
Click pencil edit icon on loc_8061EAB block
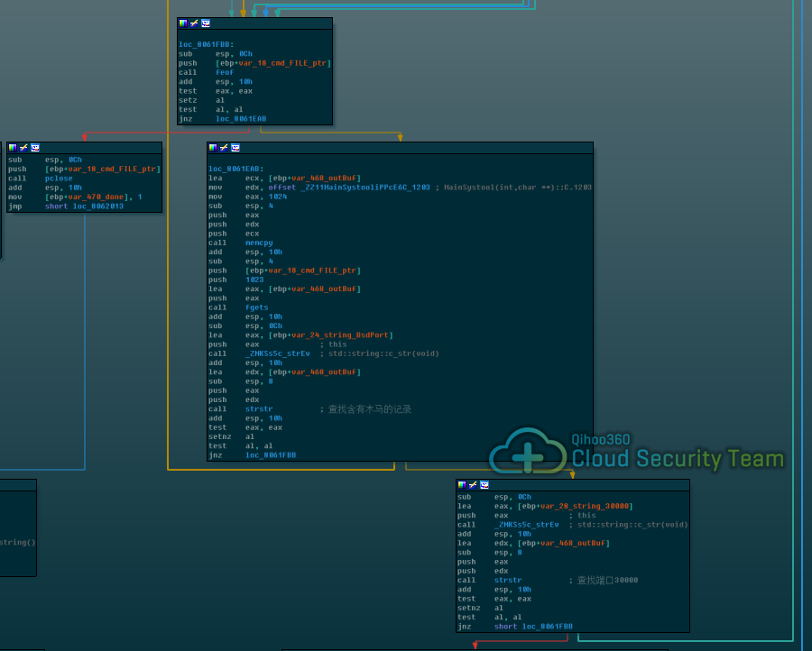tap(224, 147)
